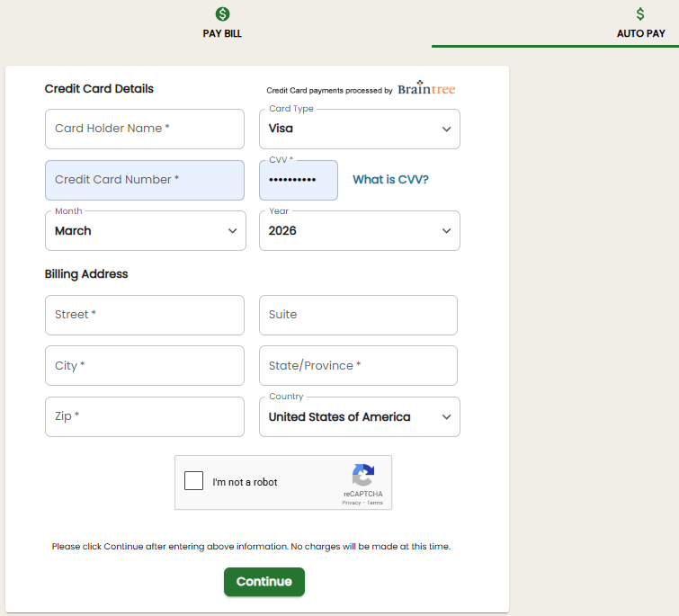Image resolution: width=679 pixels, height=616 pixels.
Task: Click the Pay Bill dollar icon
Action: coord(222,13)
